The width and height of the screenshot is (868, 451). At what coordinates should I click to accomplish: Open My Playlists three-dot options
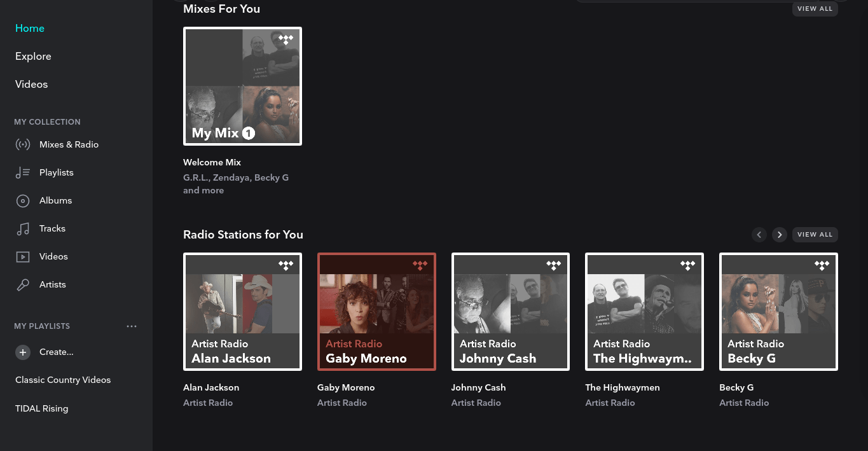click(x=132, y=326)
